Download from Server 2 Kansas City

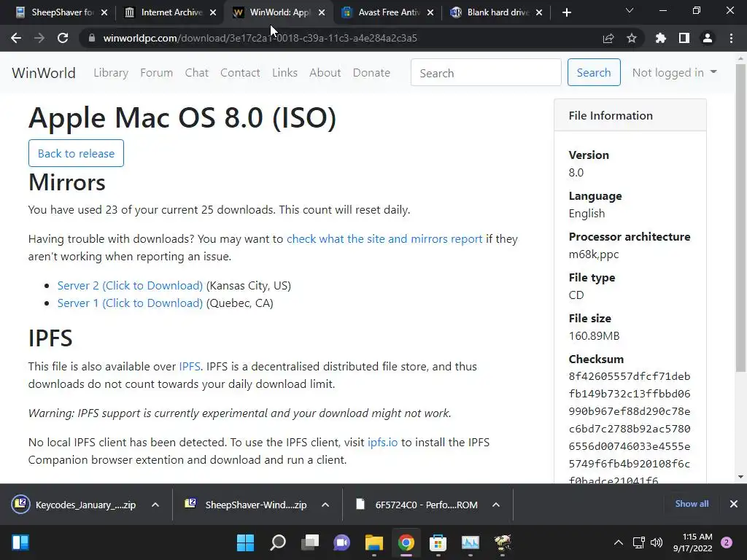coord(130,286)
